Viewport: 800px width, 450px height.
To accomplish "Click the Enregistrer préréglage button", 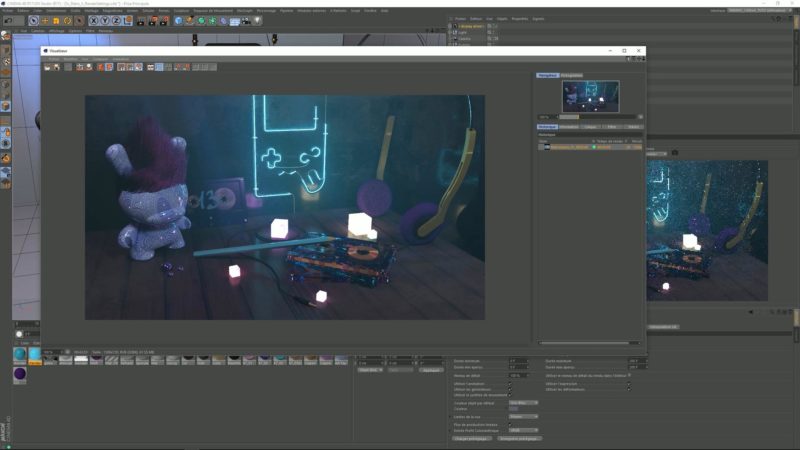I will [x=518, y=438].
